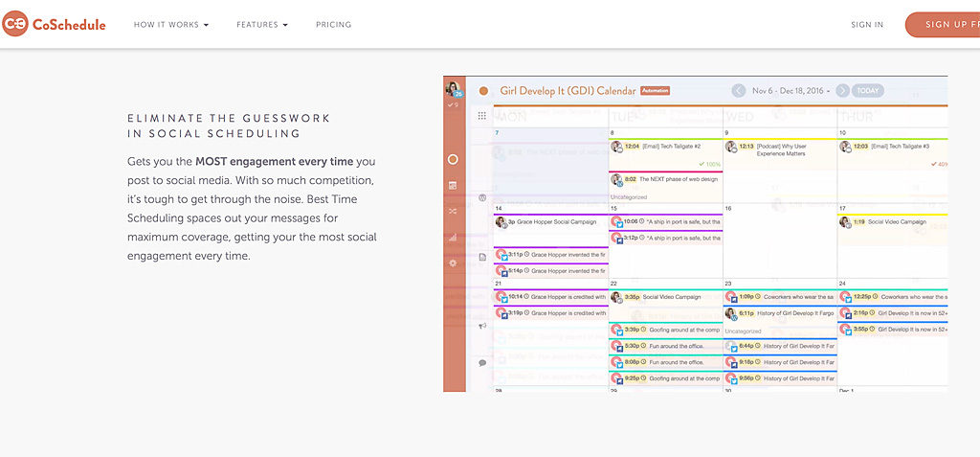
Task: Open the 3:19p Grace Hopper is credited post
Action: pos(550,313)
